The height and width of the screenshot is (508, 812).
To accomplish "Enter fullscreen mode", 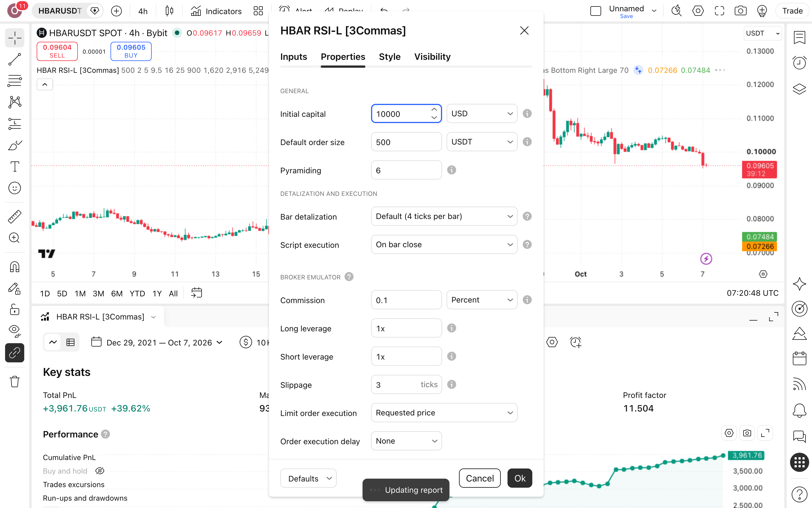I will point(719,11).
